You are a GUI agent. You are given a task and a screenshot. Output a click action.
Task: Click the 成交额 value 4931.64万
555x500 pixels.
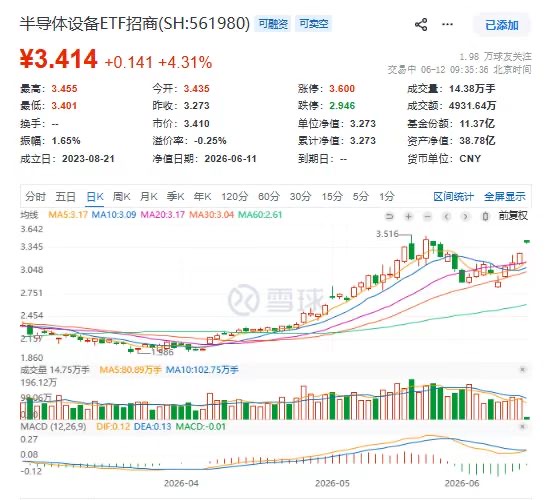coord(472,106)
